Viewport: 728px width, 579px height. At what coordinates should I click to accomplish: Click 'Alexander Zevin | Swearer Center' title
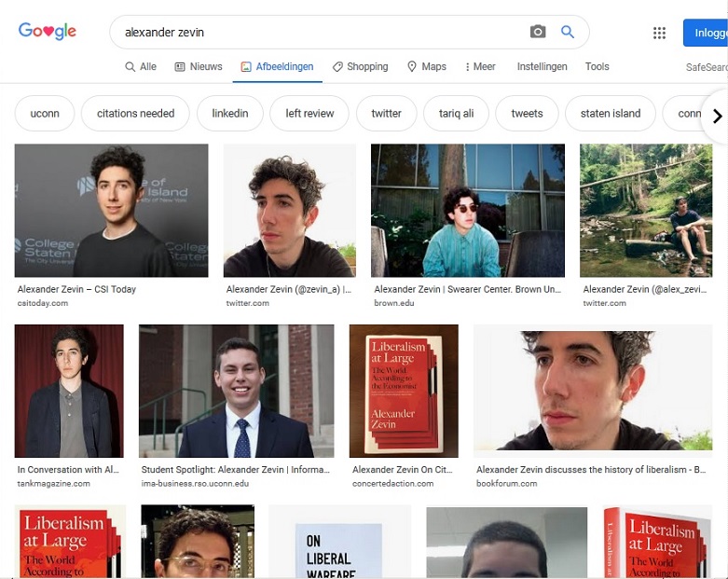coord(468,289)
